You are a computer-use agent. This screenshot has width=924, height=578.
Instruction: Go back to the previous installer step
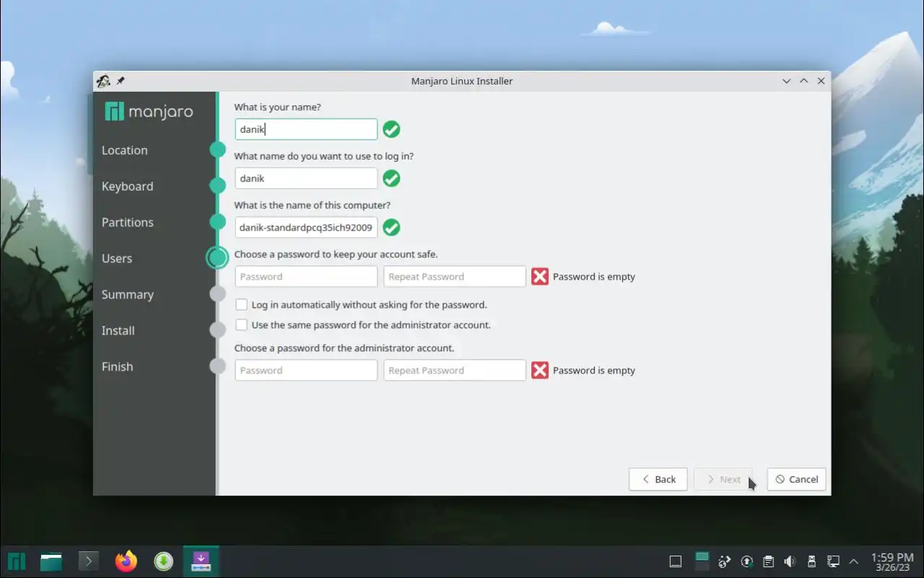pos(658,479)
